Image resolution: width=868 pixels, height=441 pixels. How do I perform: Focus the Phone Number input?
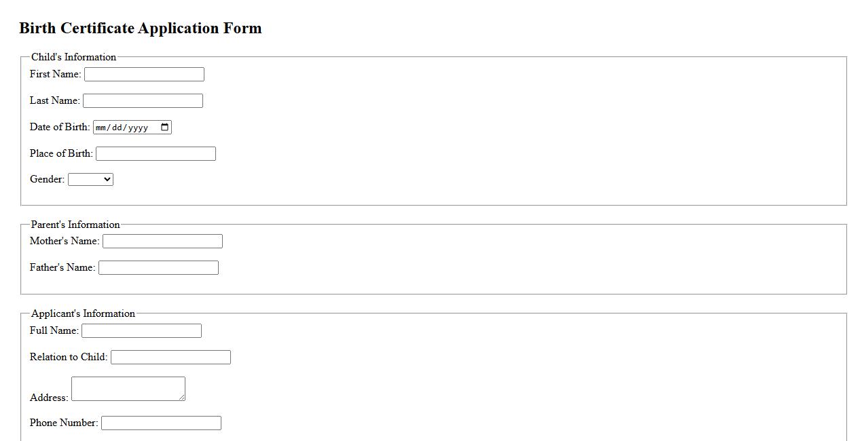tap(161, 423)
